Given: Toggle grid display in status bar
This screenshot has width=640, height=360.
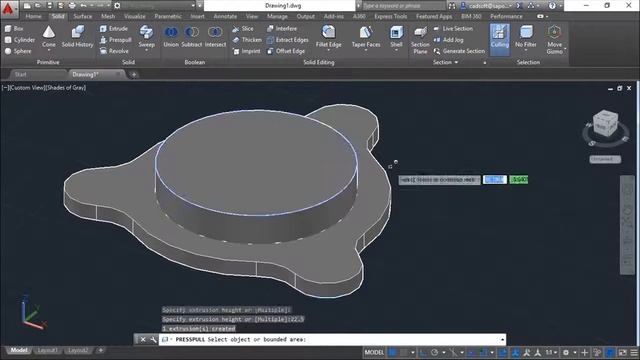Looking at the screenshot, I should coord(392,352).
